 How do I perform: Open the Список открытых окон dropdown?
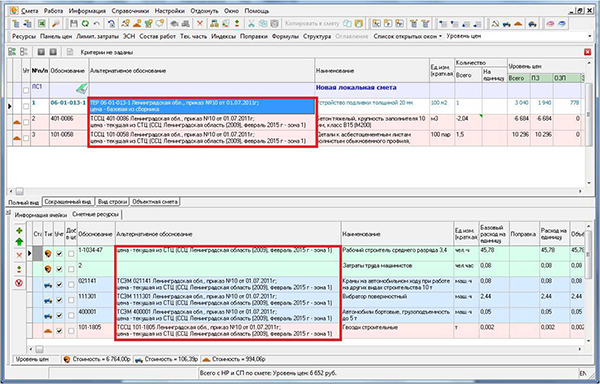click(x=408, y=36)
